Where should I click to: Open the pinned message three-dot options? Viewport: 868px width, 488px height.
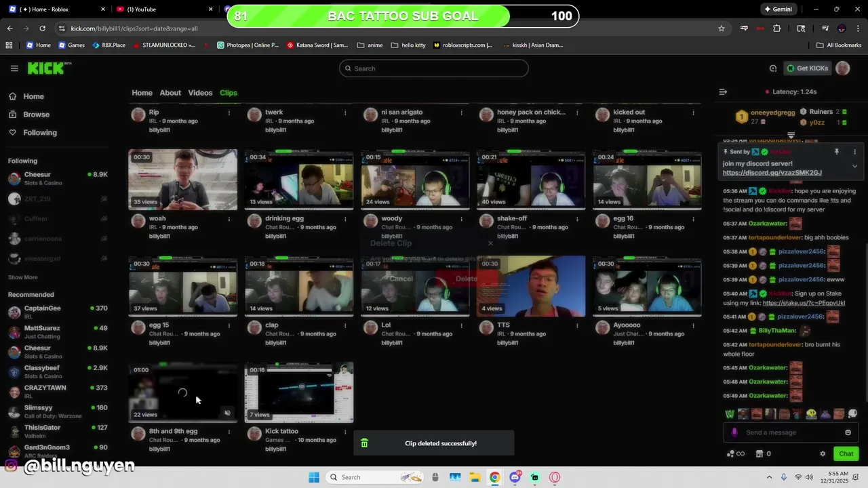tap(854, 152)
